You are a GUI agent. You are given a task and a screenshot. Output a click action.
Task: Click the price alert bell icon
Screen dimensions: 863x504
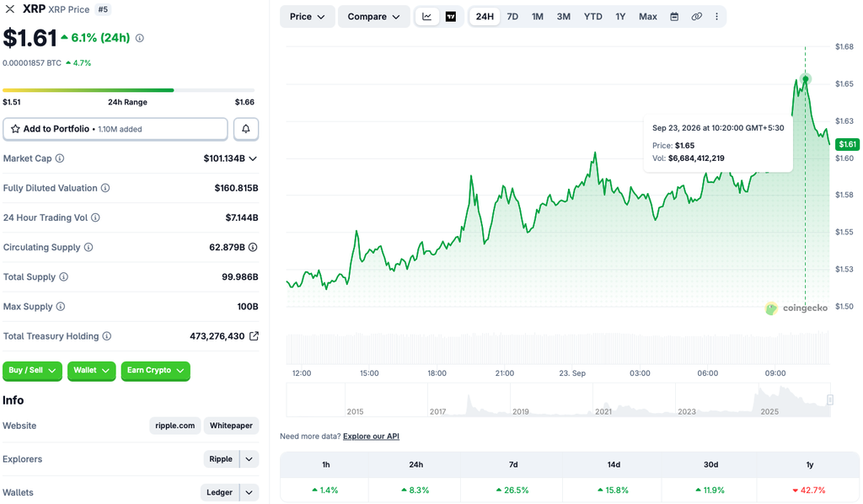pyautogui.click(x=246, y=129)
